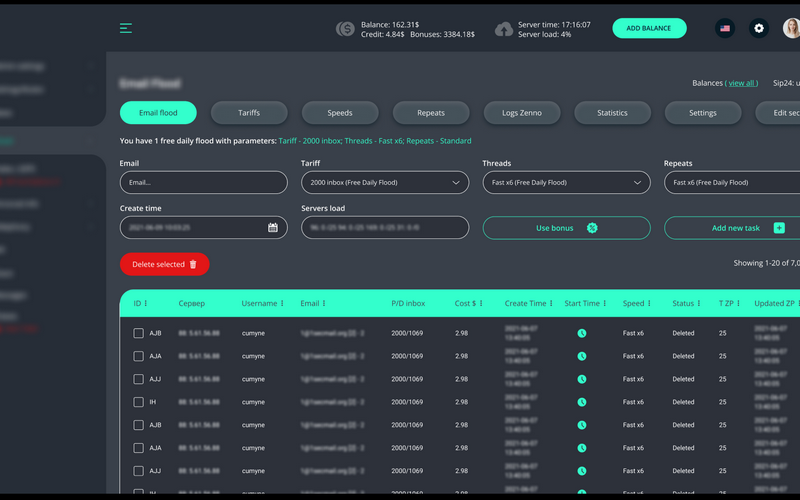800x500 pixels.
Task: Open the hamburger menu in the header
Action: pos(126,28)
